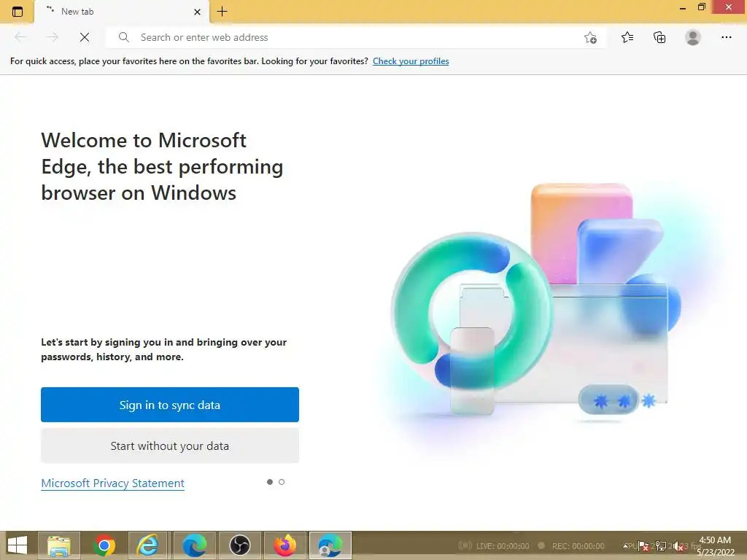Add this page to favorites star icon
This screenshot has height=560, width=747.
point(590,38)
